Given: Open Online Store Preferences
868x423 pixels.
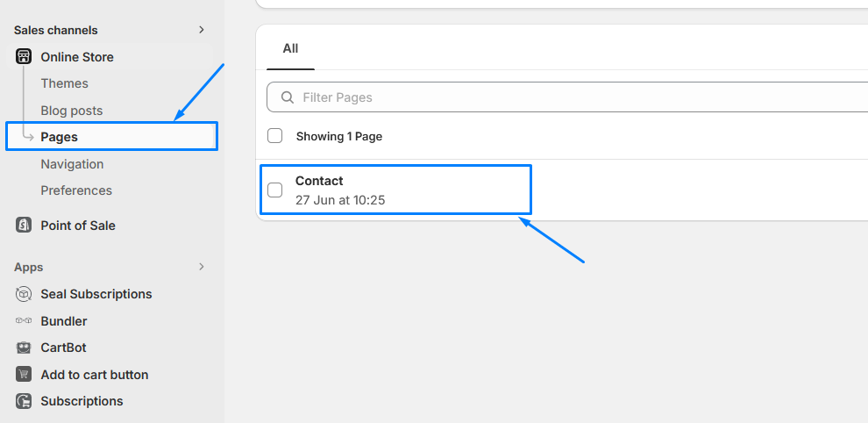Looking at the screenshot, I should [76, 190].
